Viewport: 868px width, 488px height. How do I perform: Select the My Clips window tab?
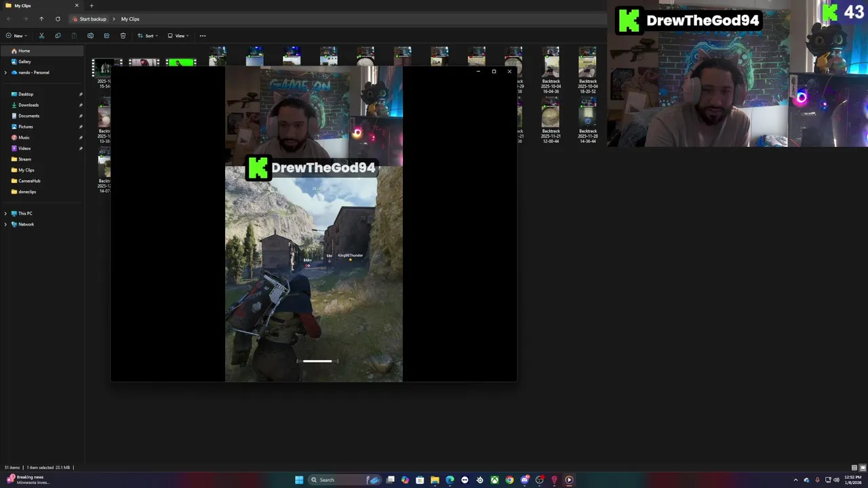pyautogui.click(x=42, y=5)
